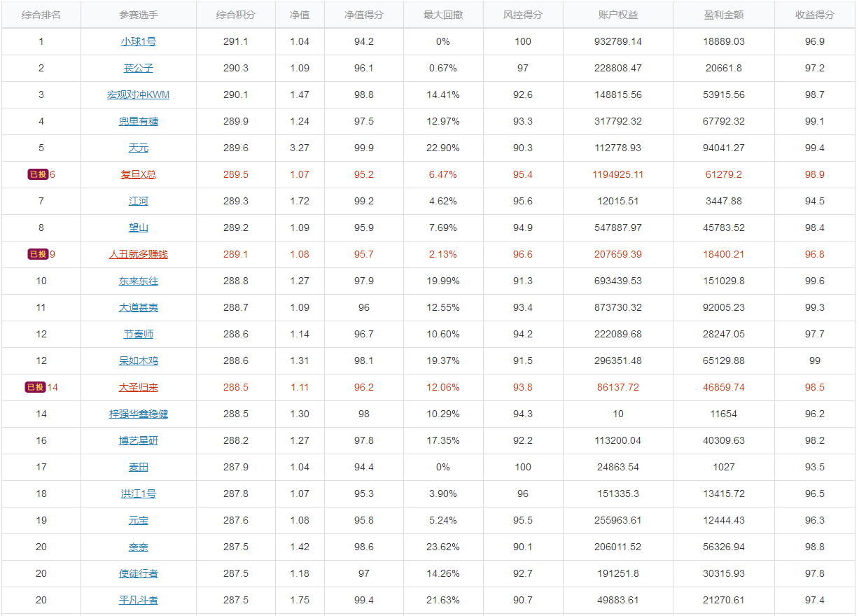Image resolution: width=859 pixels, height=616 pixels.
Task: Select the score cell 291.1
Action: 235,41
